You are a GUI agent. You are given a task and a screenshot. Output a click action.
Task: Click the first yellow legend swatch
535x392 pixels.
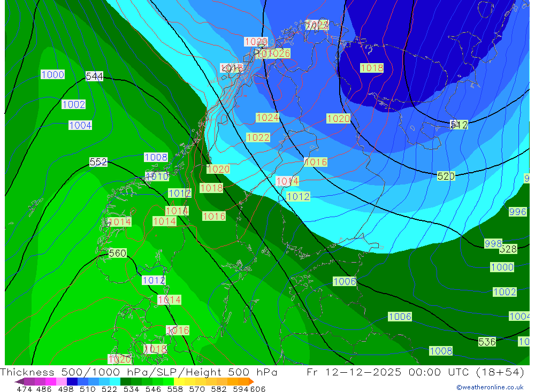click(x=179, y=381)
